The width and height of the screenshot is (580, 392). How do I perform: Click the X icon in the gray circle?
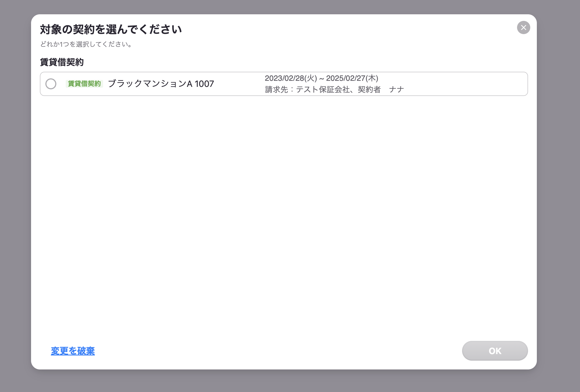(x=523, y=27)
